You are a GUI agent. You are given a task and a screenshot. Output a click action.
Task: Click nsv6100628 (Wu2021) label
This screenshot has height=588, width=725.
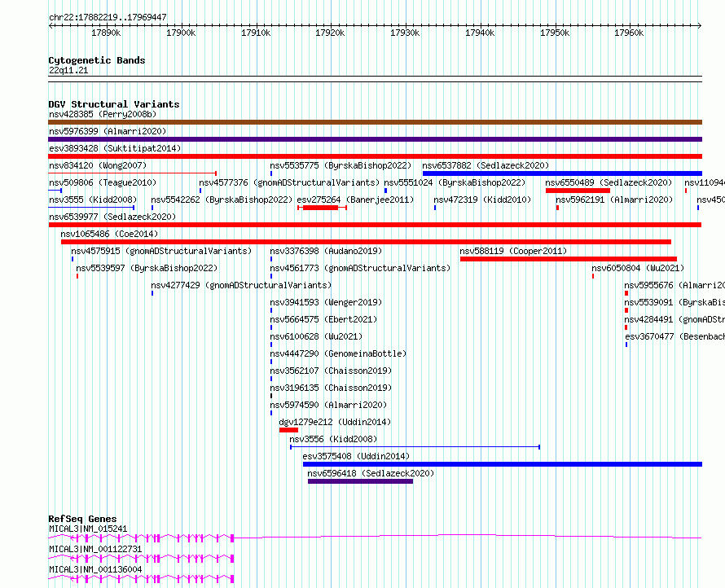click(x=316, y=336)
